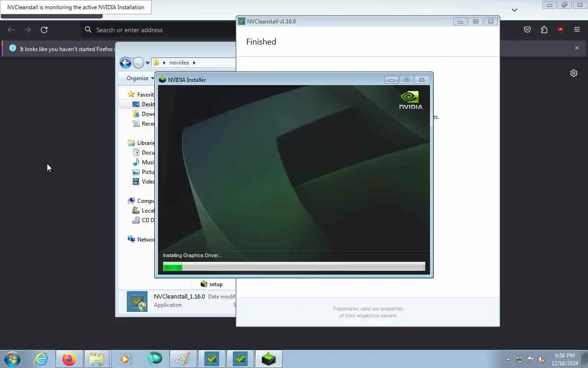Switch to the NVIDIA Installer taskbar button
The image size is (588, 368).
(269, 359)
